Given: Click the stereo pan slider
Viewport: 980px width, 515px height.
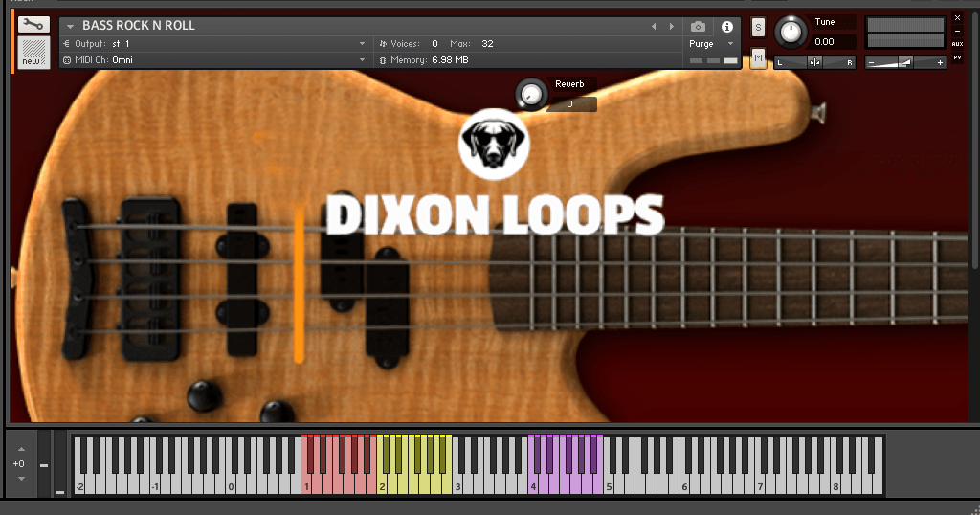Looking at the screenshot, I should (814, 62).
